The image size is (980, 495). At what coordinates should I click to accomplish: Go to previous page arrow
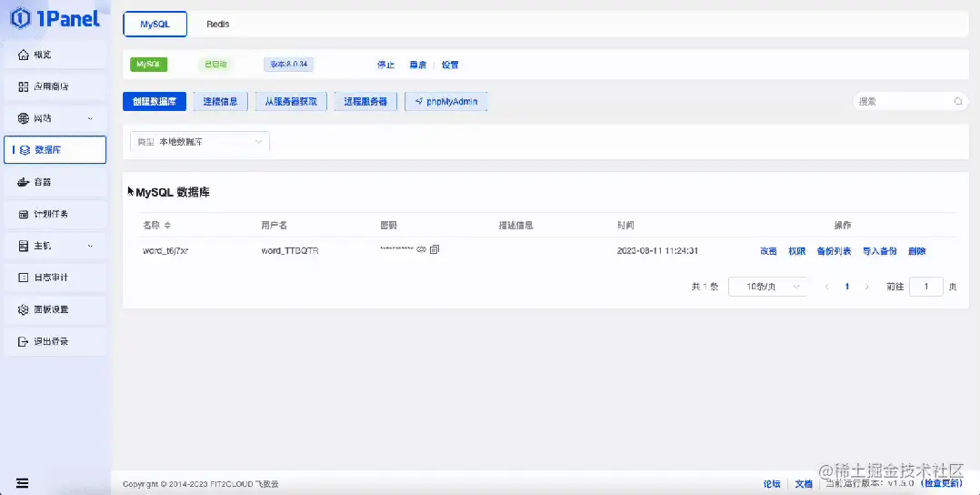[x=827, y=287]
